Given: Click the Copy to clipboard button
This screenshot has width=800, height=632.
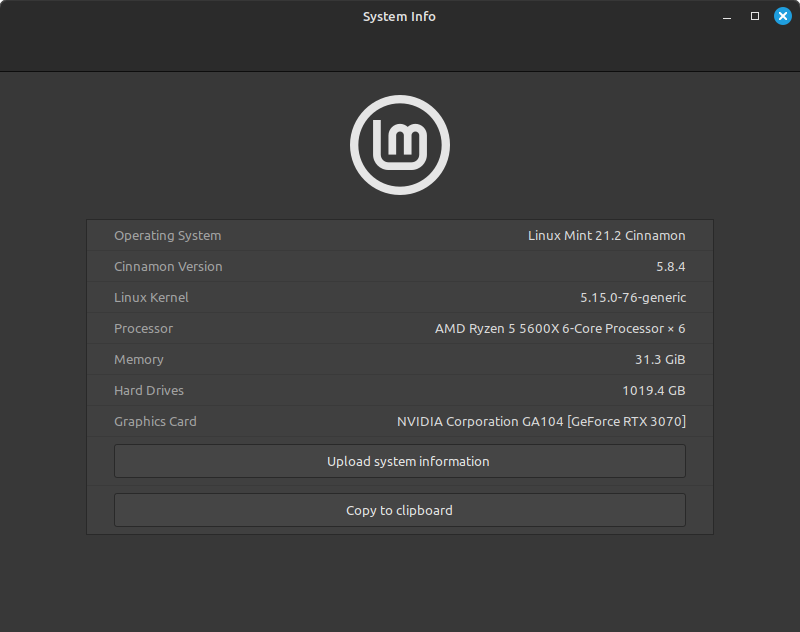Looking at the screenshot, I should [x=400, y=510].
